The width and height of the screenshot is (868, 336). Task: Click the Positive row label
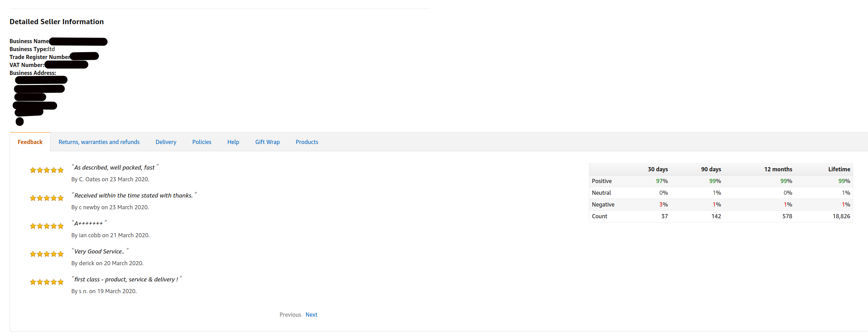[x=602, y=181]
